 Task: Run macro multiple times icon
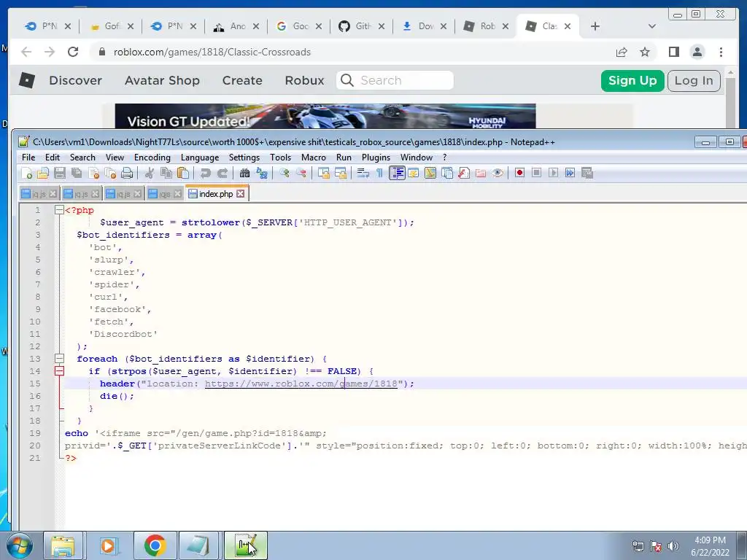tap(570, 174)
